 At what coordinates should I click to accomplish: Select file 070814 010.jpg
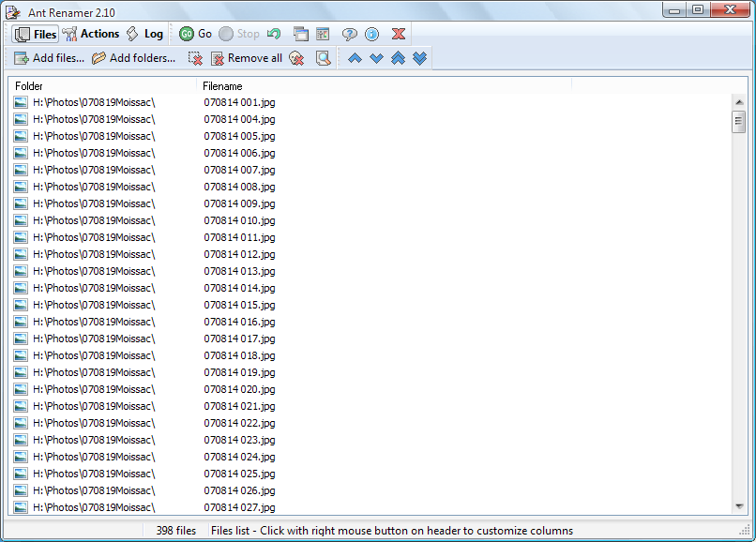tap(239, 220)
